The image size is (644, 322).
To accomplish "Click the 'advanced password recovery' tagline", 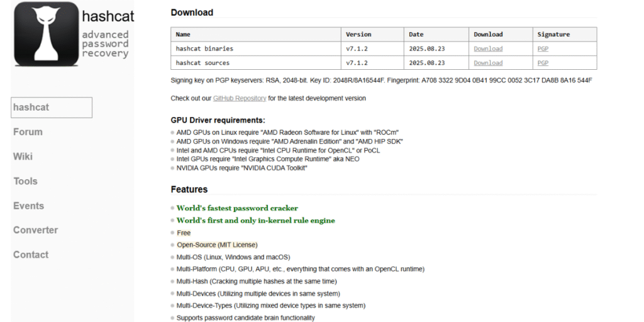I will (105, 44).
